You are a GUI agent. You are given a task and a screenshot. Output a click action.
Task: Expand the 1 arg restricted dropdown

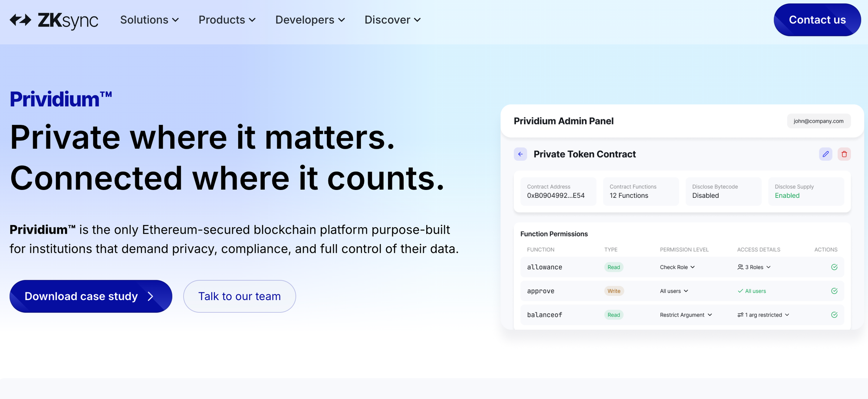click(763, 315)
